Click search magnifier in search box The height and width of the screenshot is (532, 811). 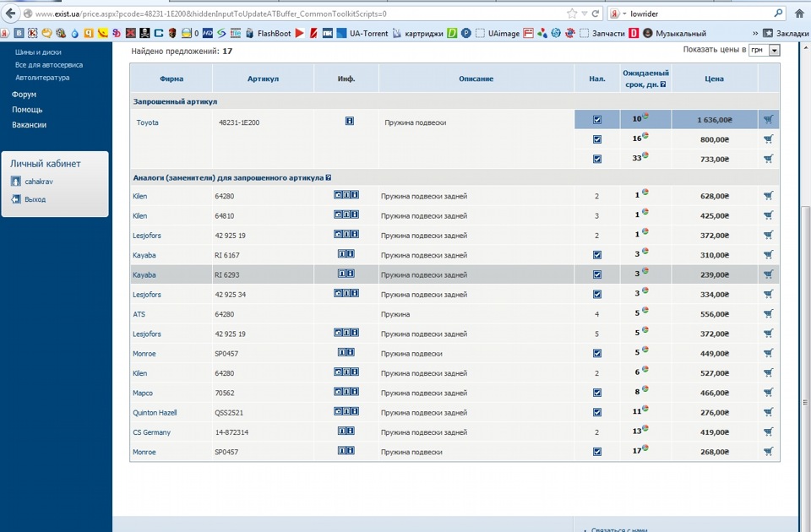778,14
